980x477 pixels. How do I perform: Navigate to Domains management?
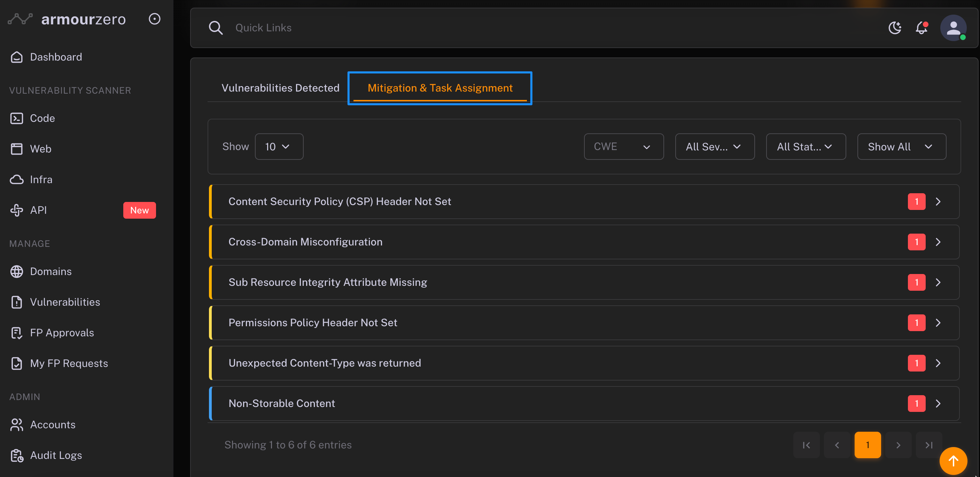[x=50, y=271]
